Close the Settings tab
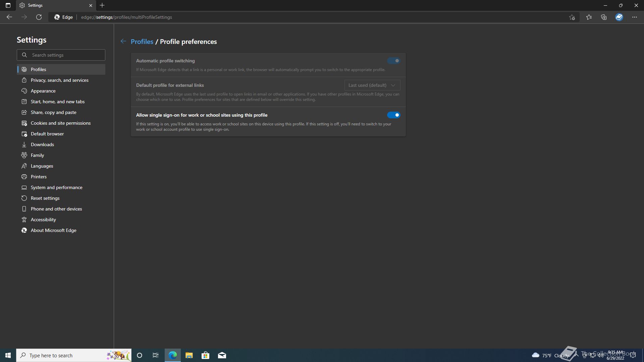 [91, 5]
